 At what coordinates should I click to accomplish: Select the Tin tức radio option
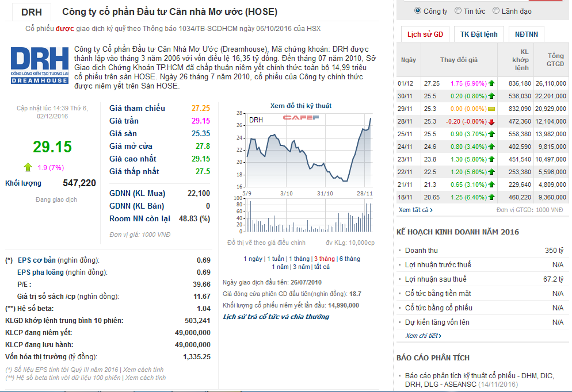click(x=458, y=11)
